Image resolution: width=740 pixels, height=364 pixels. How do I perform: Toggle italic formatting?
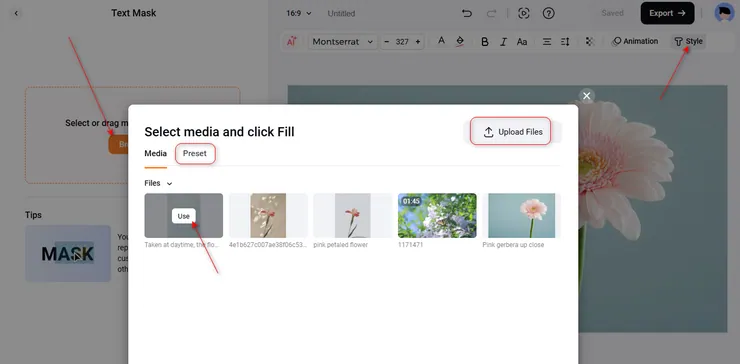point(503,42)
